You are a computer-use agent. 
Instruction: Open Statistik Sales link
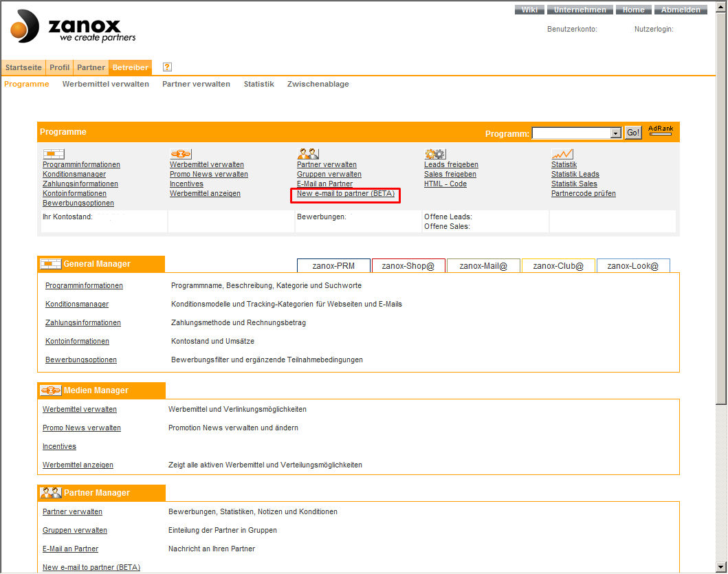click(574, 184)
